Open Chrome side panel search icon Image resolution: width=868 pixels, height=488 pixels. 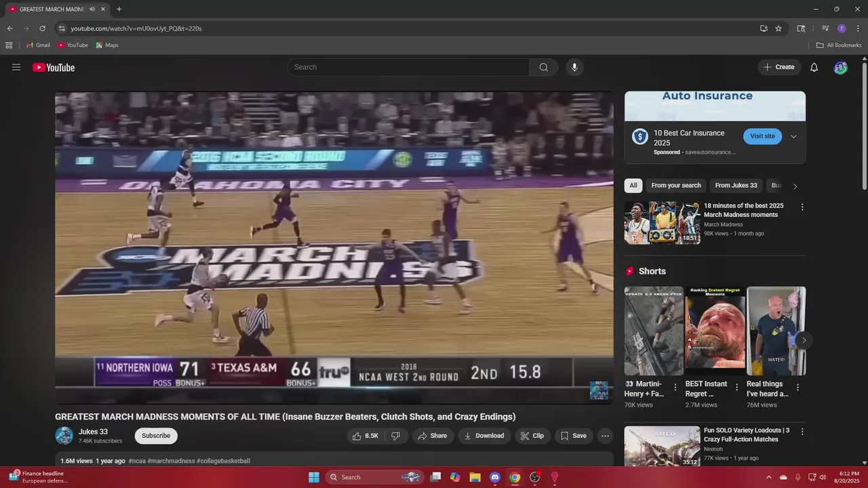point(801,28)
